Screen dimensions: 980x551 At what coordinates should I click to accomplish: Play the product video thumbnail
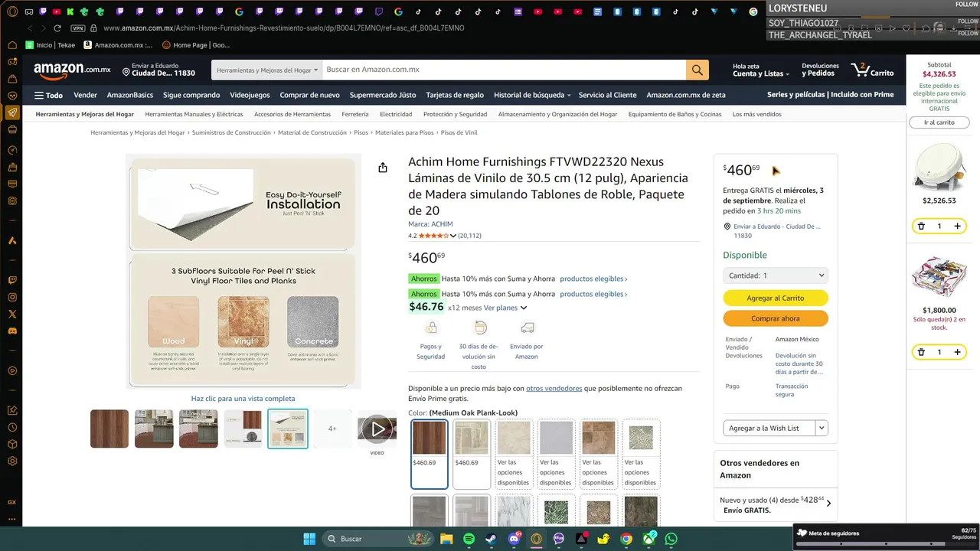tap(377, 429)
